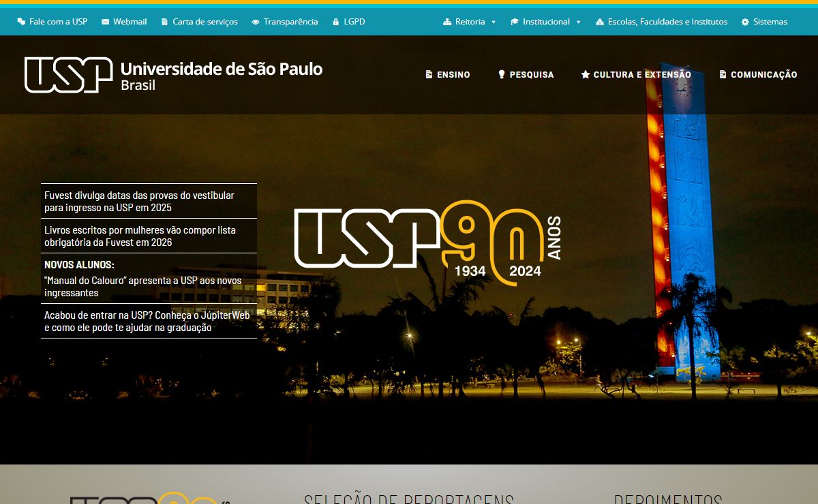818x504 pixels.
Task: Click the lightbulb icon beside PESQUISA
Action: click(x=501, y=74)
